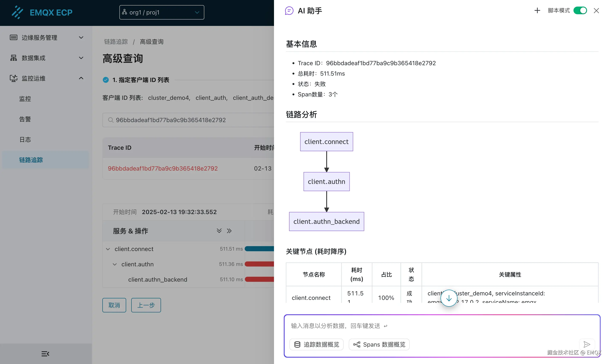Click the AI 助手 chat bubble icon
Viewport: 610px width, 364px height.
tap(289, 11)
